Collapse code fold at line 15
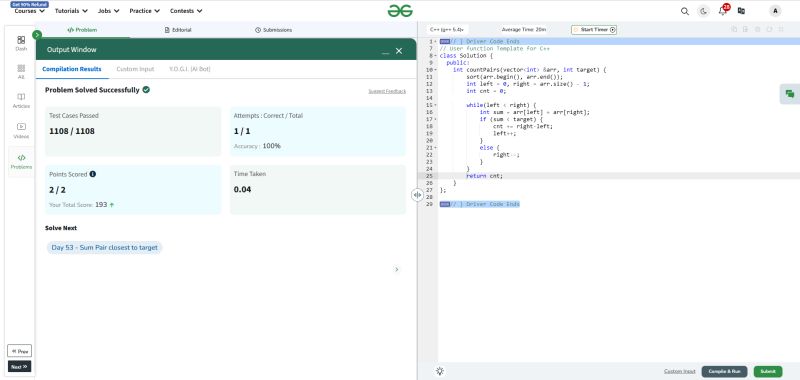 point(435,105)
